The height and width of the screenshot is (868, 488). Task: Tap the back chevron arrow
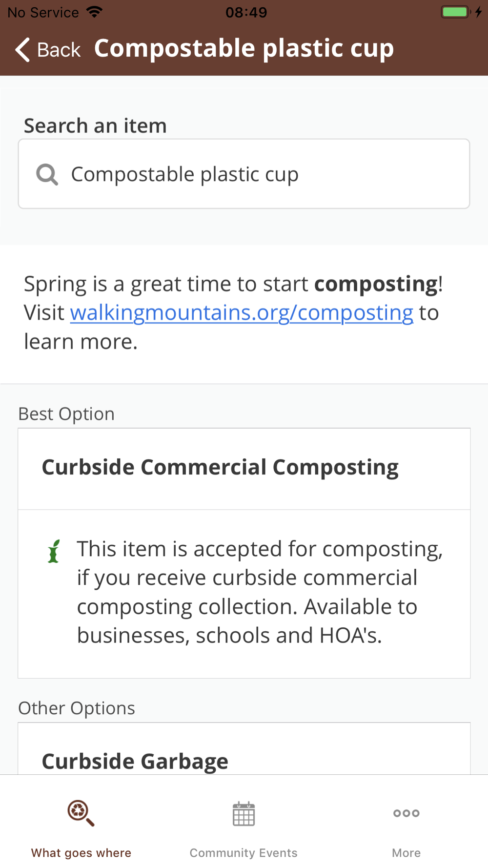coord(22,50)
